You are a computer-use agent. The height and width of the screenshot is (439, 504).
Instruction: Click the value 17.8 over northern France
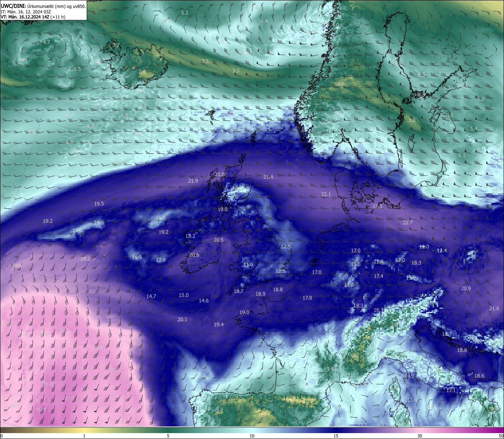tap(307, 298)
